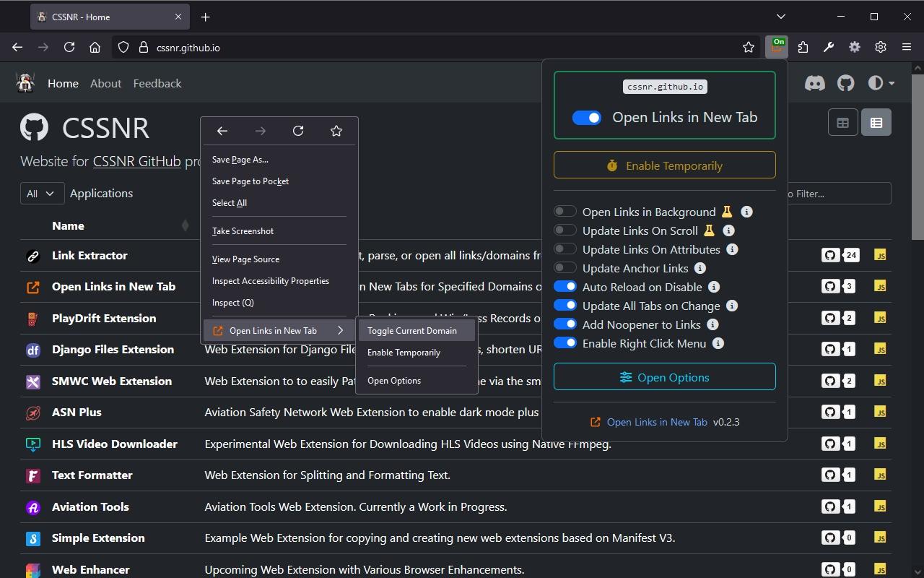Open a new browser tab
924x578 pixels.
pyautogui.click(x=205, y=17)
